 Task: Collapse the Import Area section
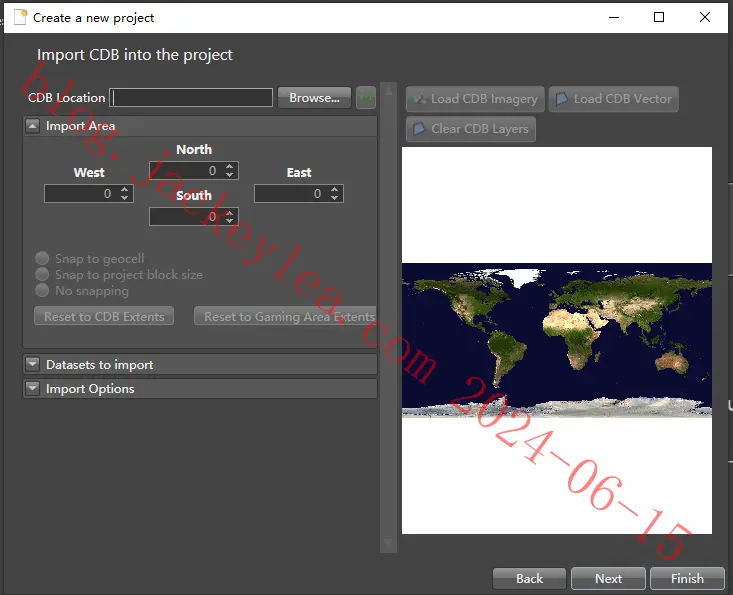(32, 126)
